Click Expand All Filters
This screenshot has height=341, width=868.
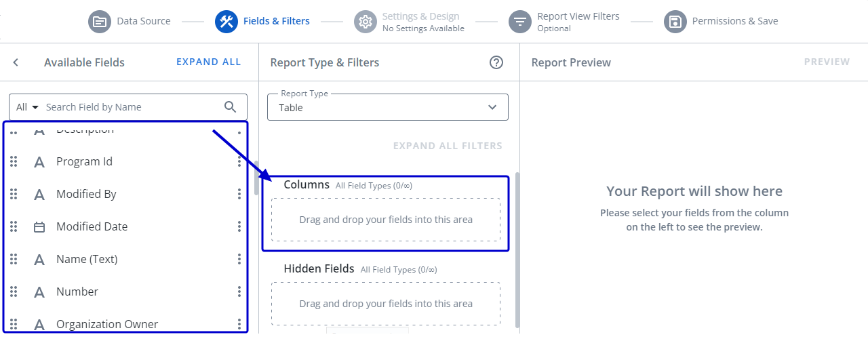(x=448, y=146)
